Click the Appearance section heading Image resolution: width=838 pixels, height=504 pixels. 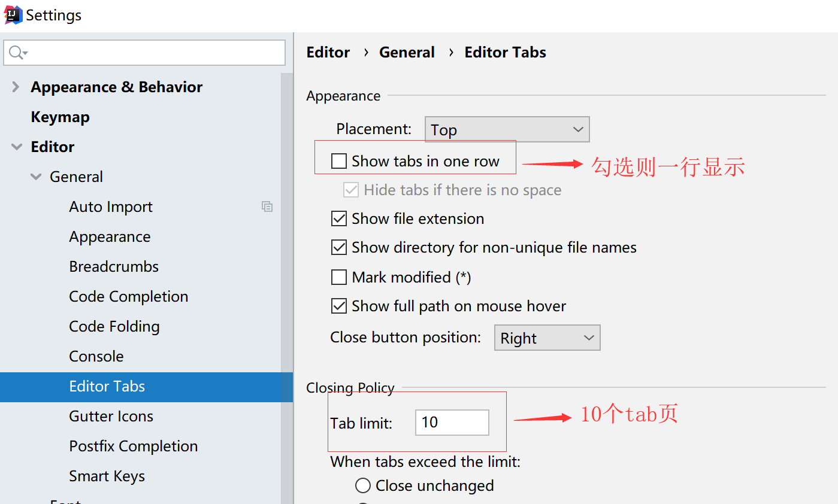coord(343,96)
